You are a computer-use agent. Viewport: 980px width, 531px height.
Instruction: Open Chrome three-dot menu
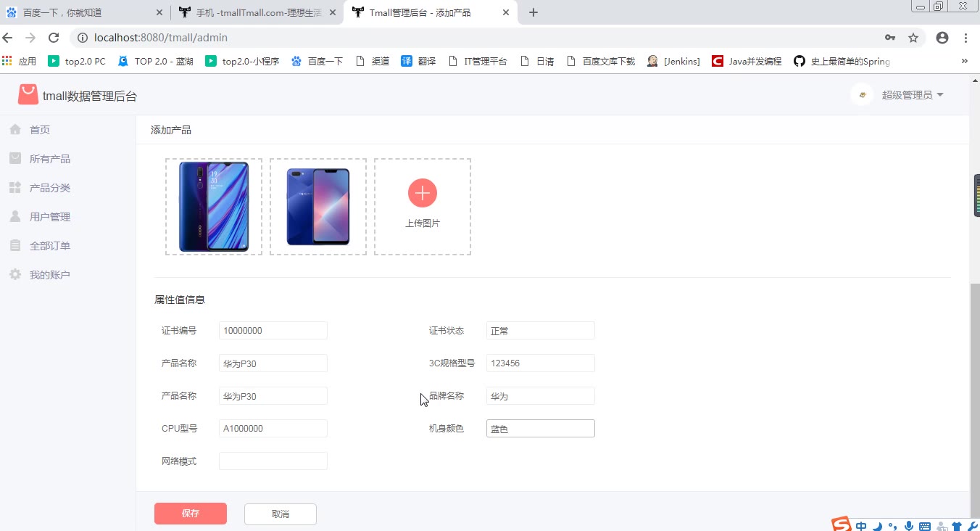point(966,38)
